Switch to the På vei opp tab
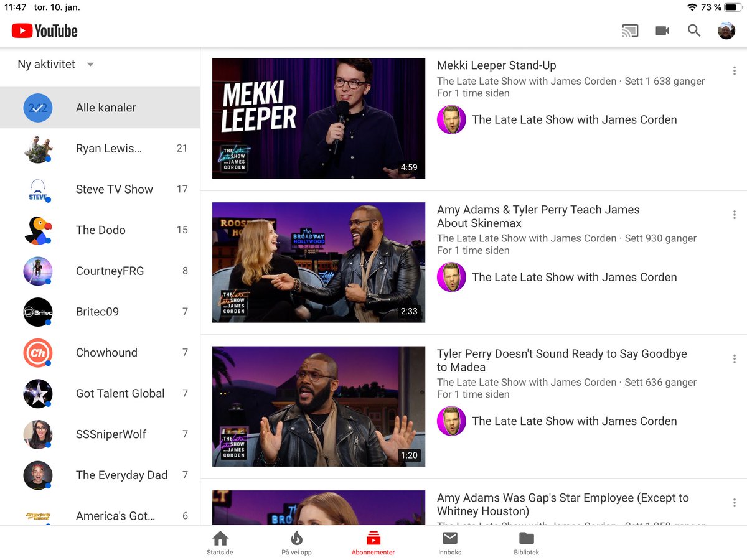The image size is (747, 560). tap(296, 543)
